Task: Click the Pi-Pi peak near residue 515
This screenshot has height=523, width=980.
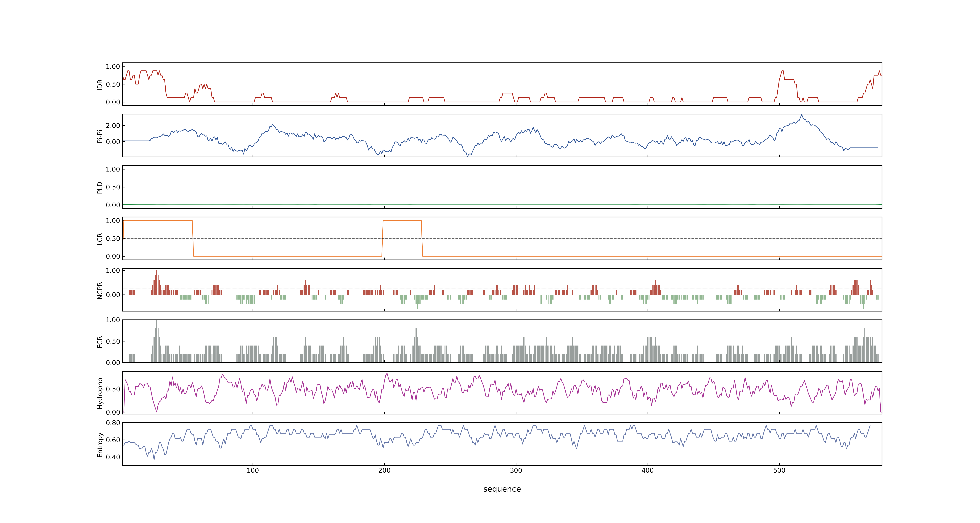Action: coord(802,115)
